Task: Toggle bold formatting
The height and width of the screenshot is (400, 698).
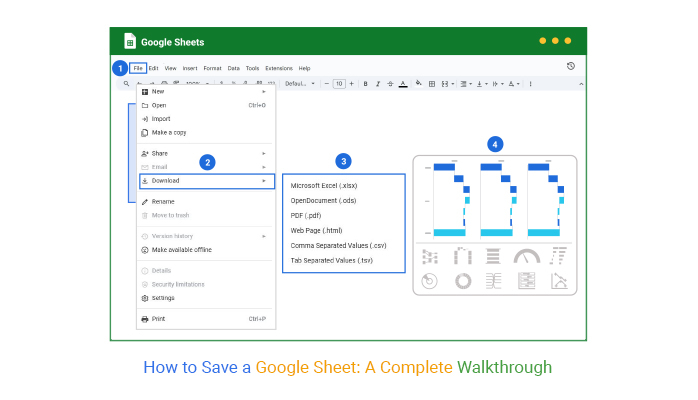Action: [x=365, y=84]
